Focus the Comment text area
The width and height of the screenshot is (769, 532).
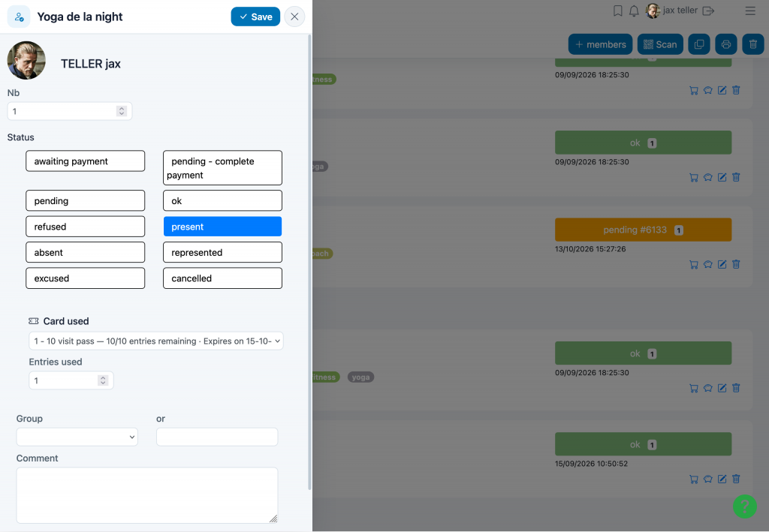147,495
